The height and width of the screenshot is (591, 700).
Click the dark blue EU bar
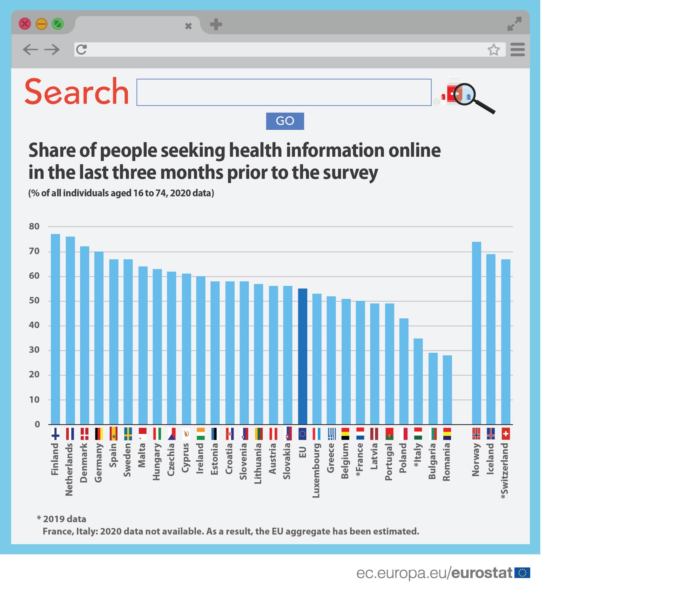302,356
